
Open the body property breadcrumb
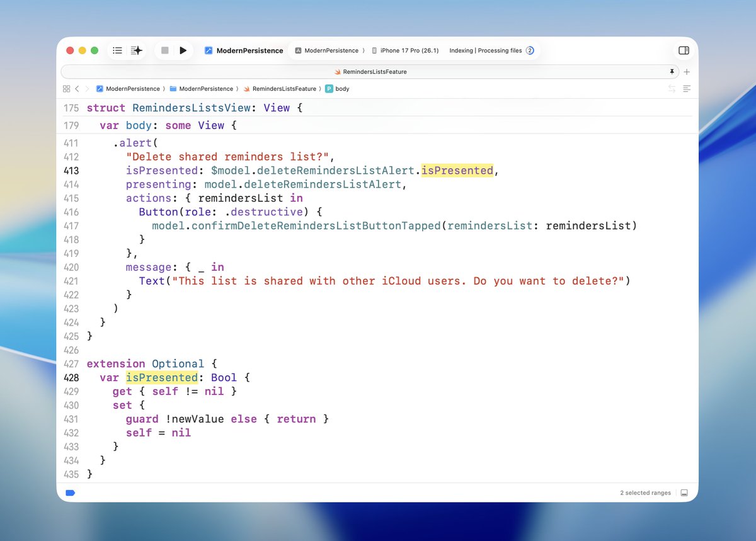point(337,89)
